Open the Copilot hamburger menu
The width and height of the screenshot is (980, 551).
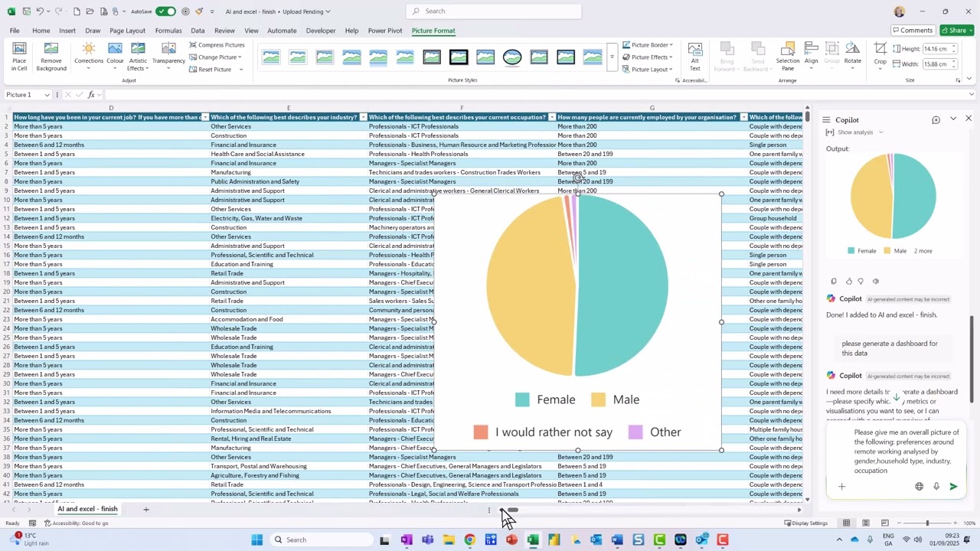826,120
